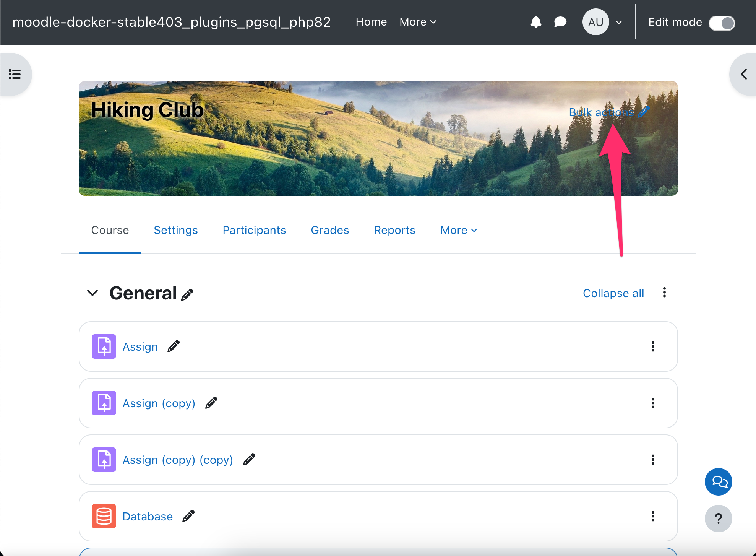The height and width of the screenshot is (556, 756).
Task: Collapse the General section chevron
Action: point(92,293)
